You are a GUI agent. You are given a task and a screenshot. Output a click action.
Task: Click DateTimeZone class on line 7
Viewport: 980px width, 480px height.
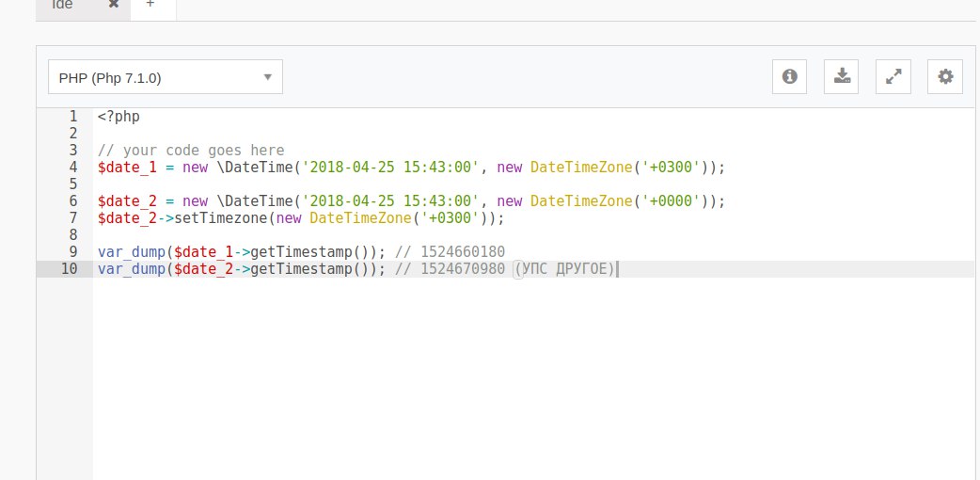click(x=360, y=217)
